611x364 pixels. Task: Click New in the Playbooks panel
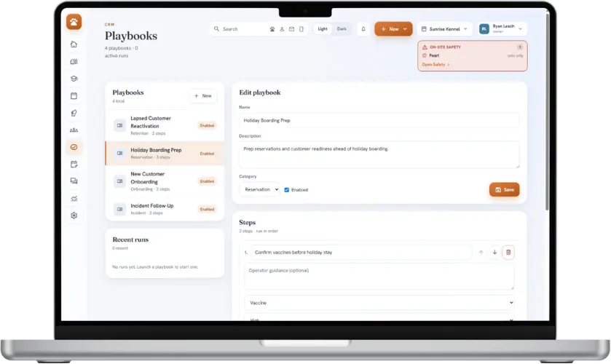(203, 96)
